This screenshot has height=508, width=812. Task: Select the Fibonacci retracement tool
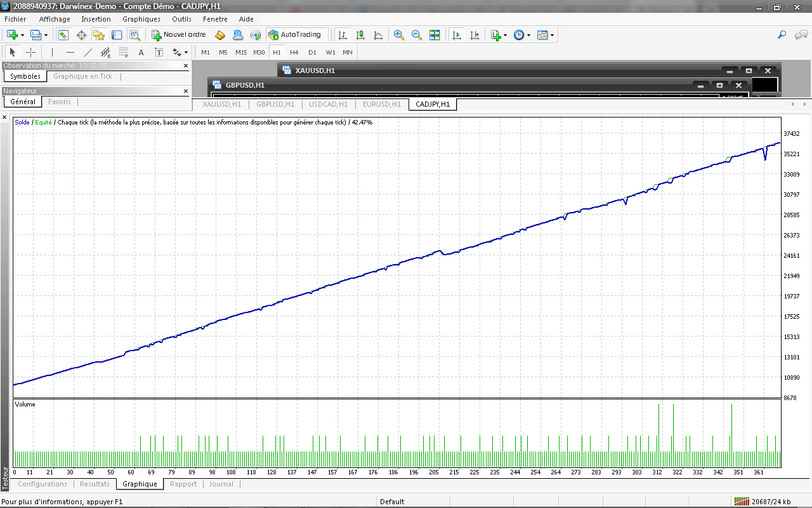coord(124,52)
